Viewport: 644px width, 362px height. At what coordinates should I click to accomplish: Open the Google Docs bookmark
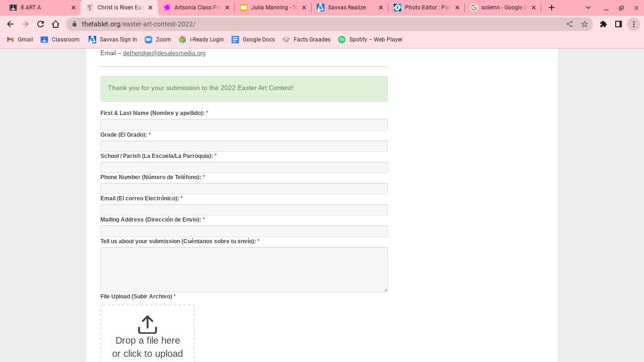(253, 40)
